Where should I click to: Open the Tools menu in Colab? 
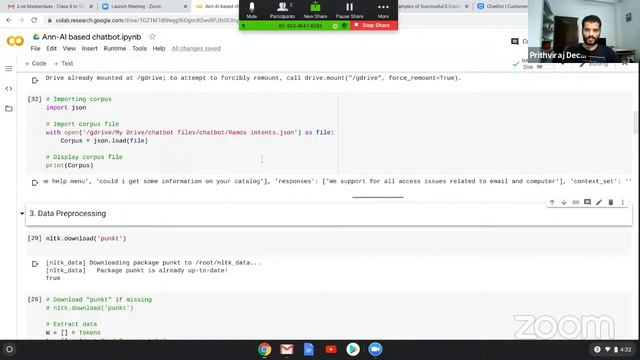pyautogui.click(x=139, y=48)
